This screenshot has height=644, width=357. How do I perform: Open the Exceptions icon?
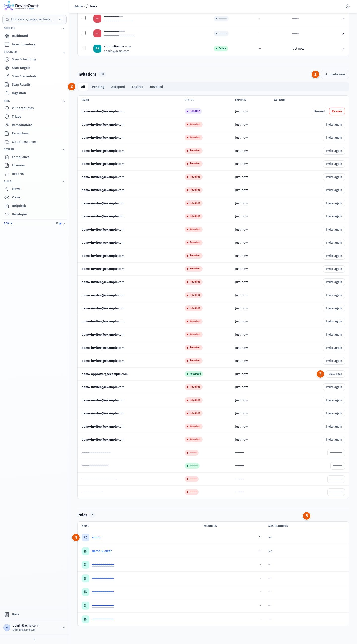click(x=7, y=133)
